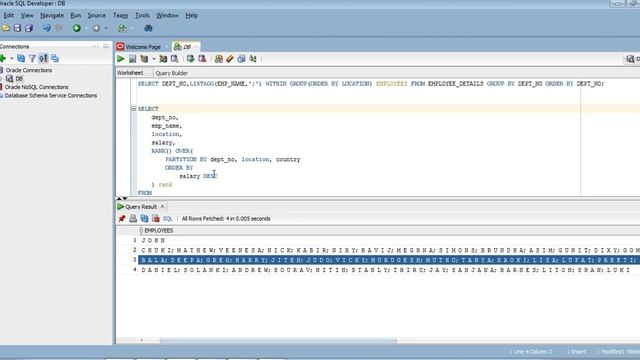The image size is (640, 360).
Task: Open the Tools menu
Action: point(142,16)
